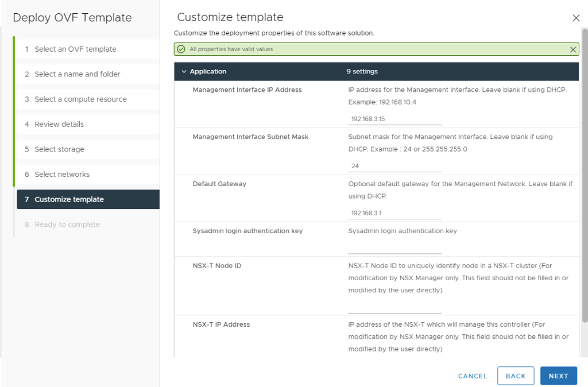Focus the Default Gateway input field

point(394,213)
